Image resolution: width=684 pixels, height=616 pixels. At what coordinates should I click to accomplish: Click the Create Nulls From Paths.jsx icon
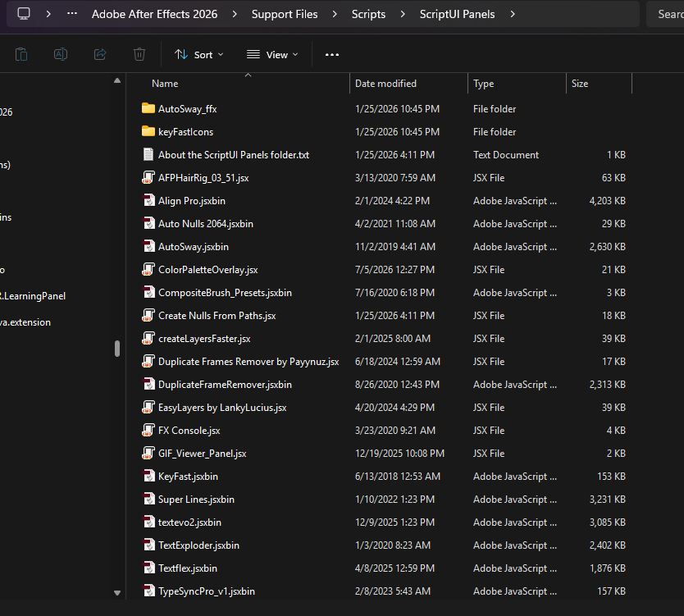pyautogui.click(x=148, y=316)
